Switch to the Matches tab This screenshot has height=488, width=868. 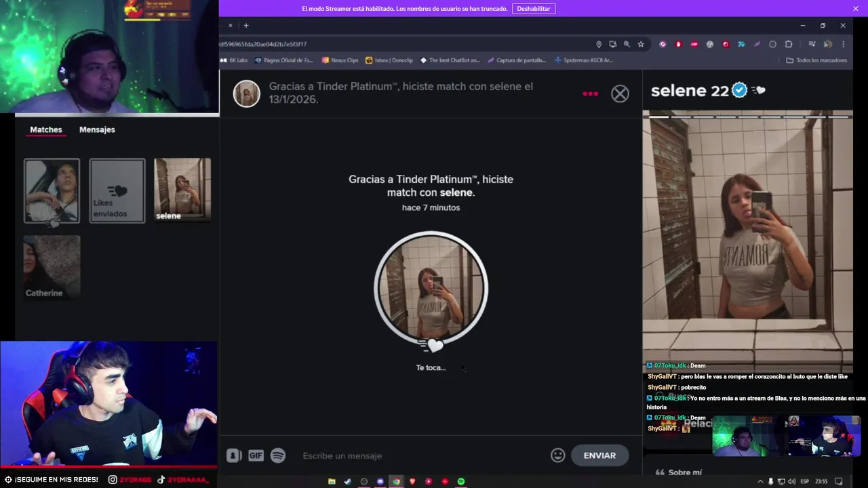point(46,129)
